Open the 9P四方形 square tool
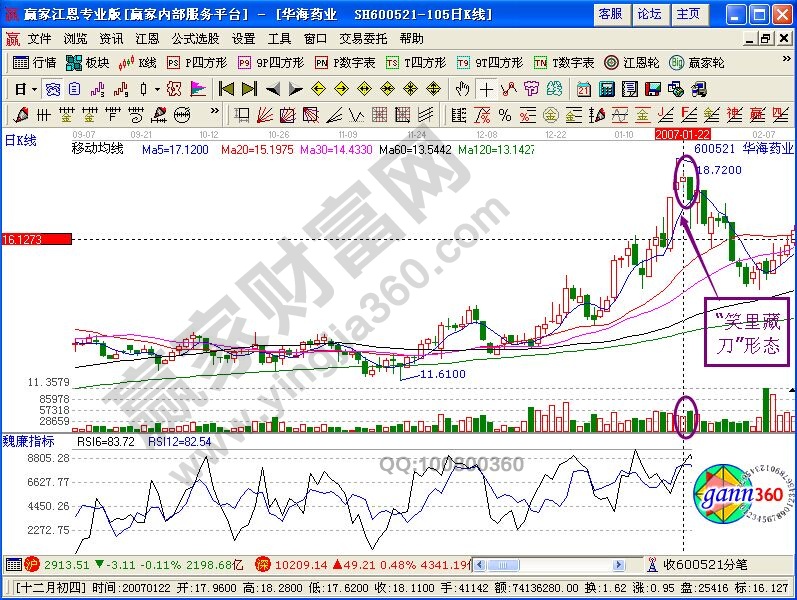Image resolution: width=797 pixels, height=600 pixels. [271, 63]
